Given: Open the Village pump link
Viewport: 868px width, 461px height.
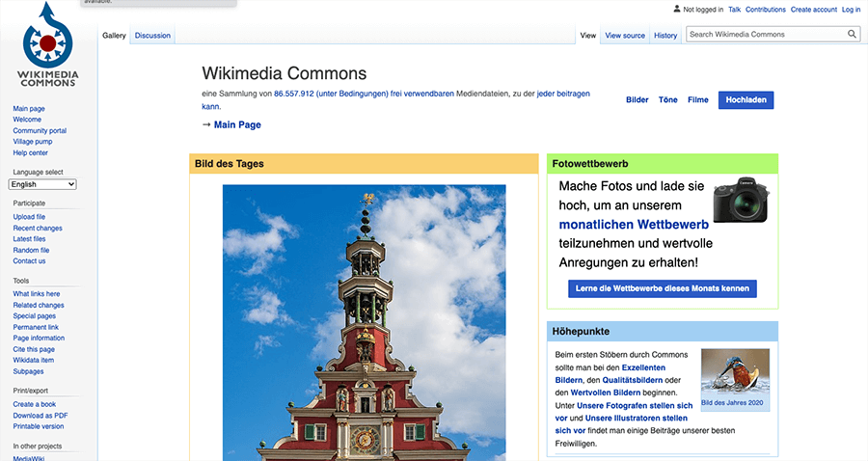Looking at the screenshot, I should pos(33,142).
